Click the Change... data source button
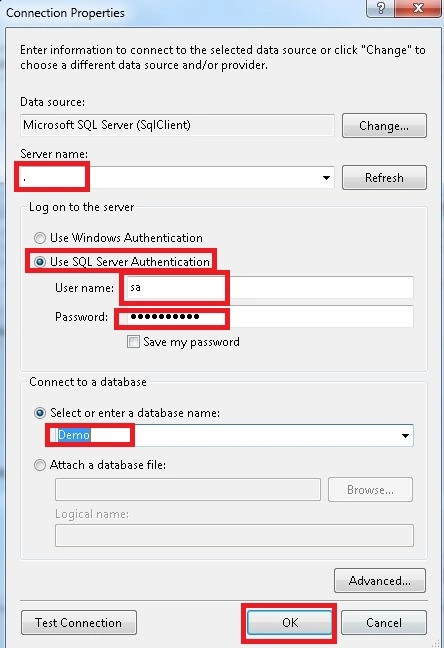Screen dimensions: 444x648 click(384, 126)
